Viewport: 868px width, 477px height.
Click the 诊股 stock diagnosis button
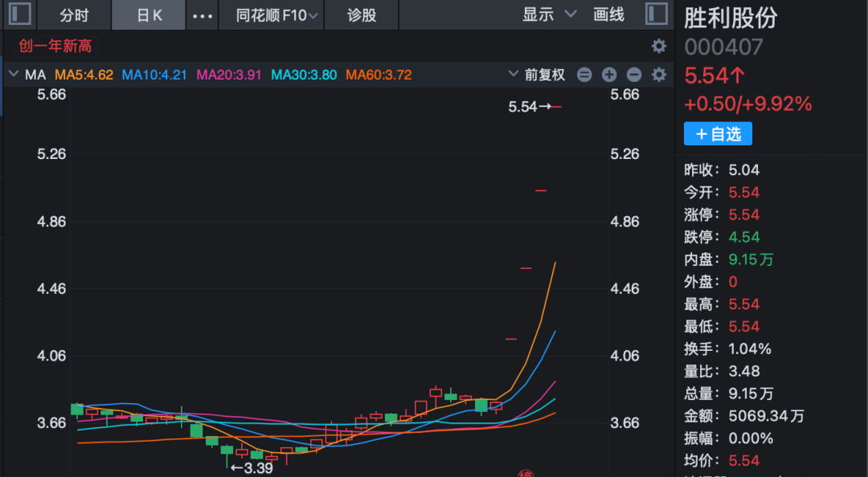pos(362,15)
